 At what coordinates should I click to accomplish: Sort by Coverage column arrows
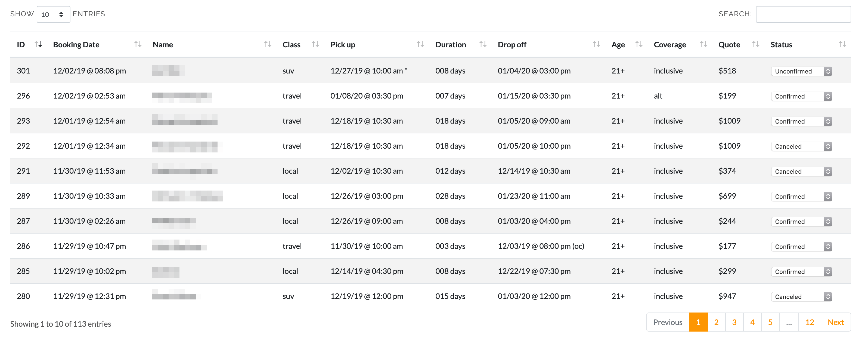point(703,44)
